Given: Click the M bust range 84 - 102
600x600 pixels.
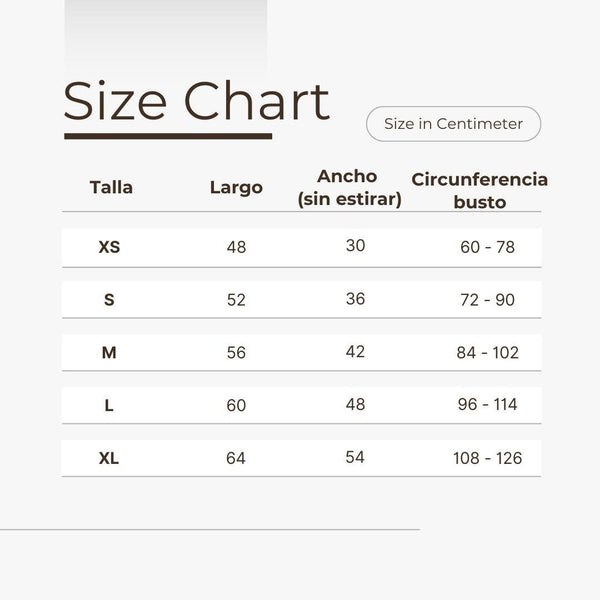Looking at the screenshot, I should 488,352.
